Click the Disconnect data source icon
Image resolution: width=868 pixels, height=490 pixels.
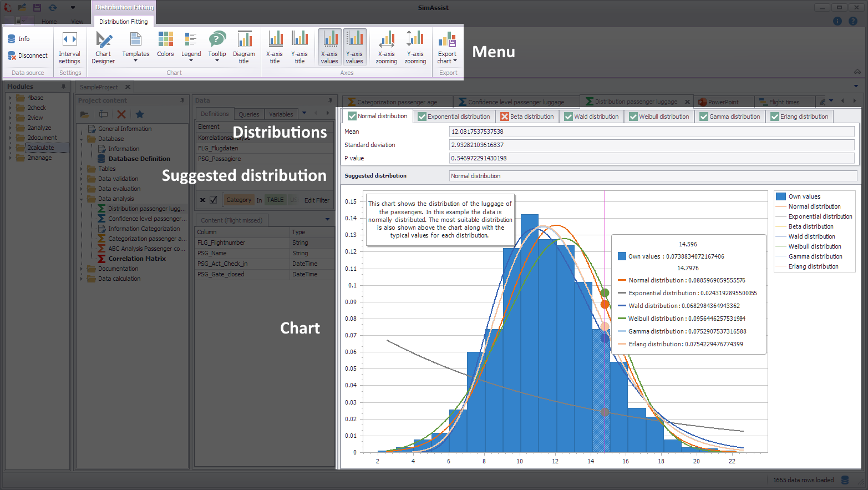[12, 55]
